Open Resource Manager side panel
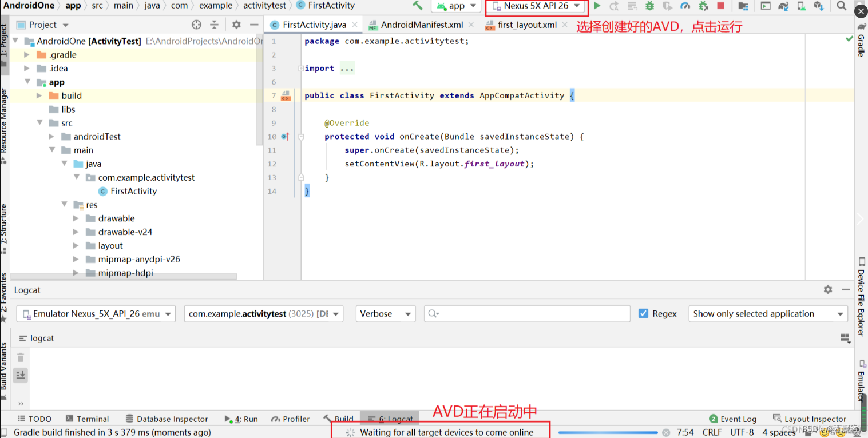This screenshot has width=868, height=438. (x=4, y=126)
